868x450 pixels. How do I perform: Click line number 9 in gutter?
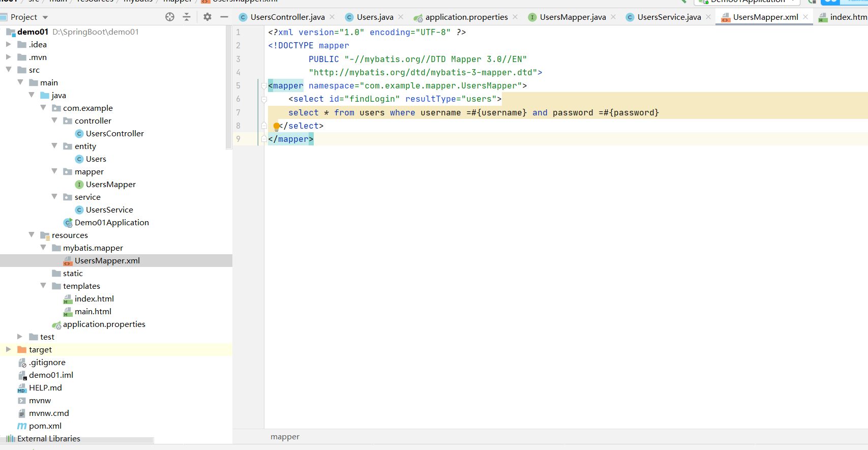[x=238, y=139]
